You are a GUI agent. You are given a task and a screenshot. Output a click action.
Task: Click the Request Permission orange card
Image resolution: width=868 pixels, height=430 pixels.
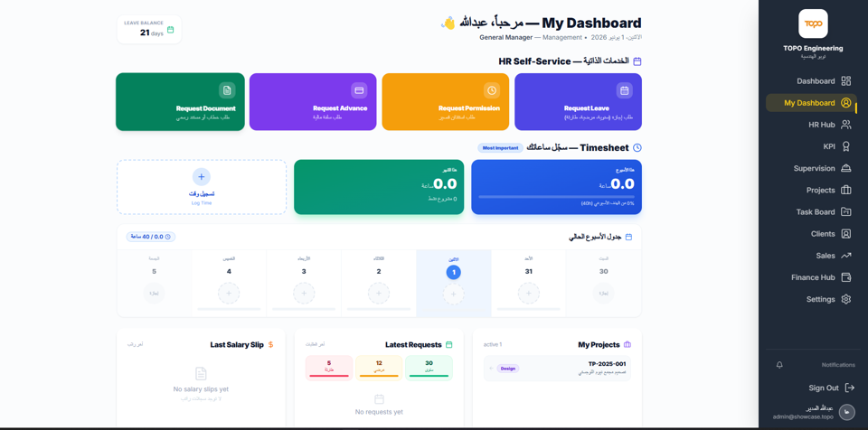pos(445,102)
